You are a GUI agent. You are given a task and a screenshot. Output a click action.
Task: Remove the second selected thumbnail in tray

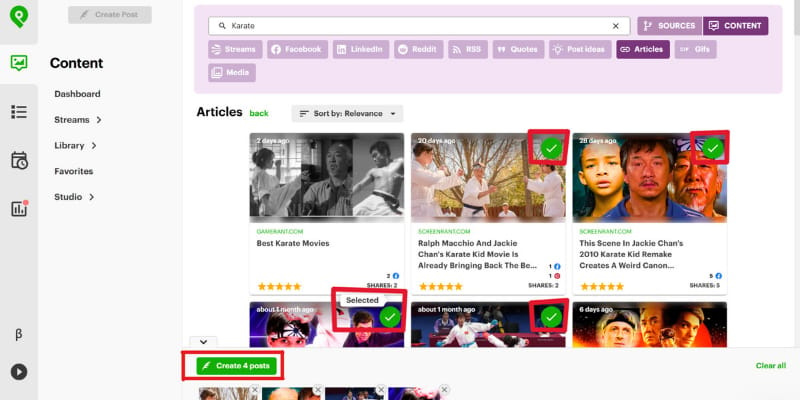(x=318, y=390)
